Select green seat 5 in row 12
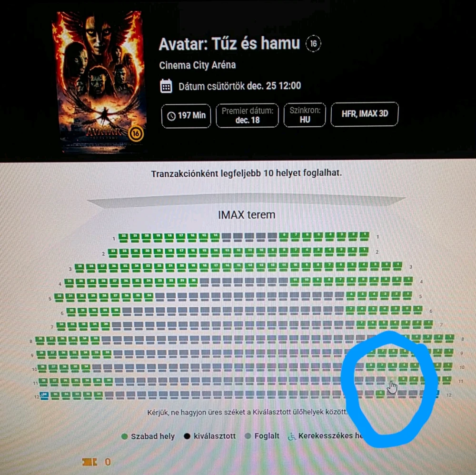Screen dimensions: 476x475 380,394
